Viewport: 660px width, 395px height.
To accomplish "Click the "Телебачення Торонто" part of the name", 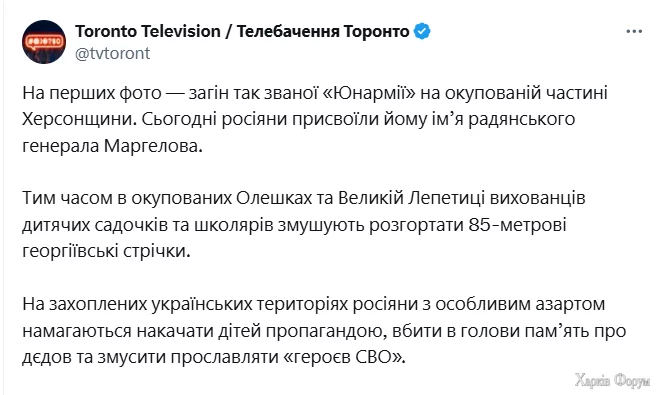I will (323, 32).
